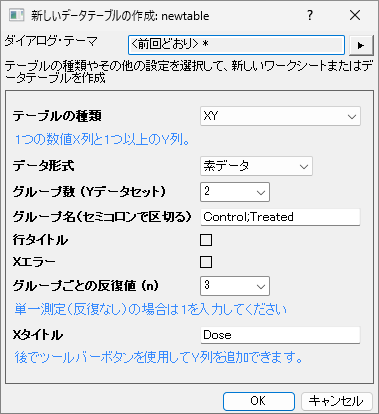This screenshot has width=379, height=414.
Task: Enable the Xエラー checkbox
Action: click(206, 262)
